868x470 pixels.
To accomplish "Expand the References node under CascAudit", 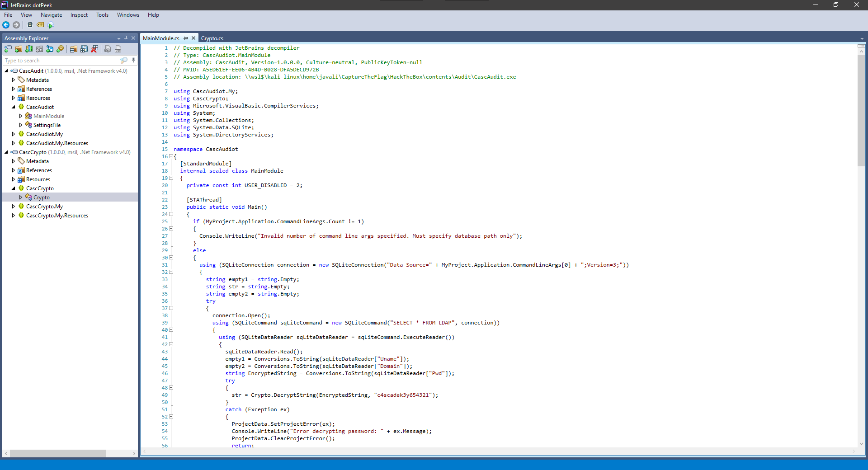I will pyautogui.click(x=14, y=89).
